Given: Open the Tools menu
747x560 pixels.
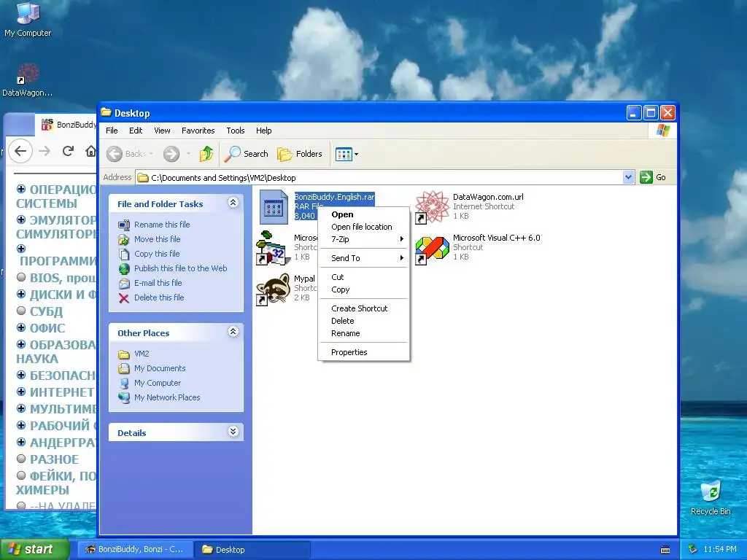Looking at the screenshot, I should 236,131.
